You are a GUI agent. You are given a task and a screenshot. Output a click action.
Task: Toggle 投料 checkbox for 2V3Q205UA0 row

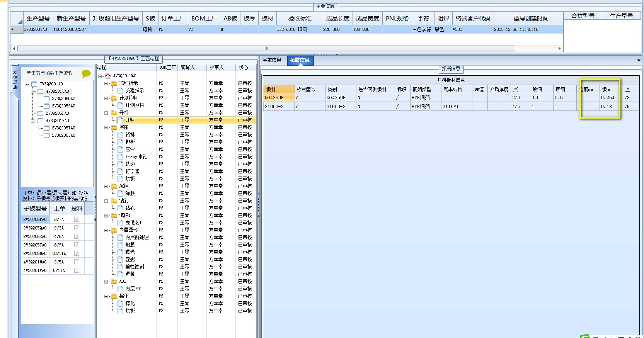click(x=77, y=253)
